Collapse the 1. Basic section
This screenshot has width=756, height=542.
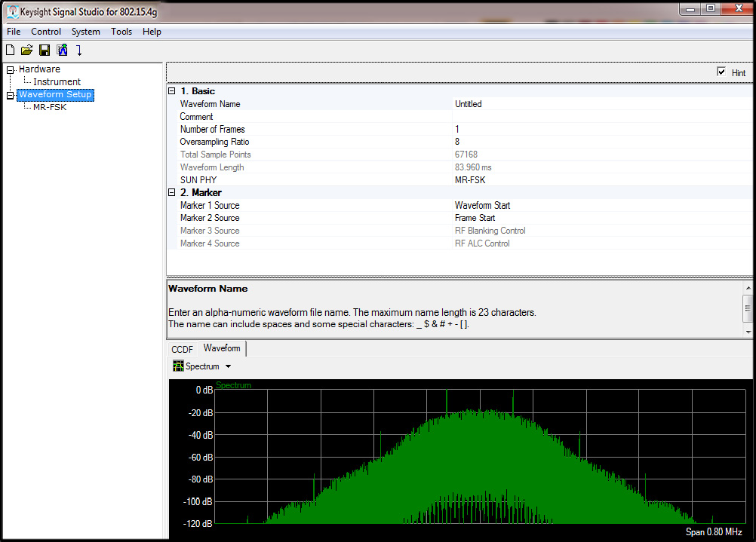[172, 90]
